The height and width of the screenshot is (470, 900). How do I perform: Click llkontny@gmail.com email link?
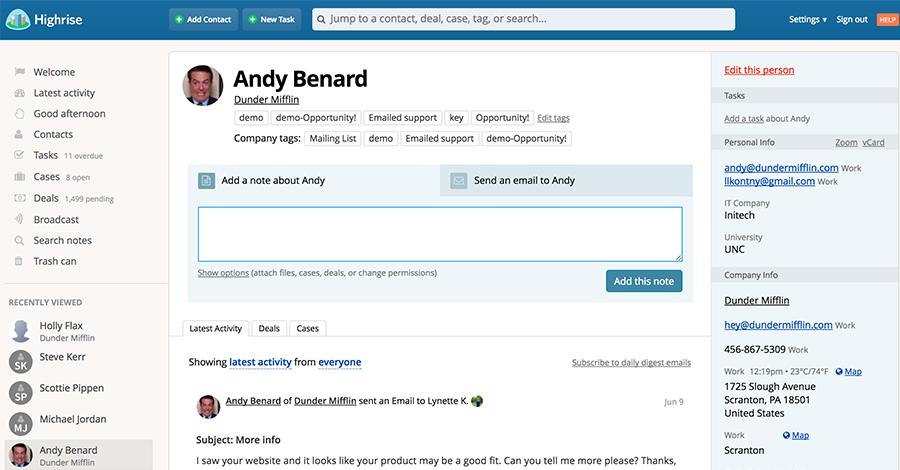click(x=769, y=181)
